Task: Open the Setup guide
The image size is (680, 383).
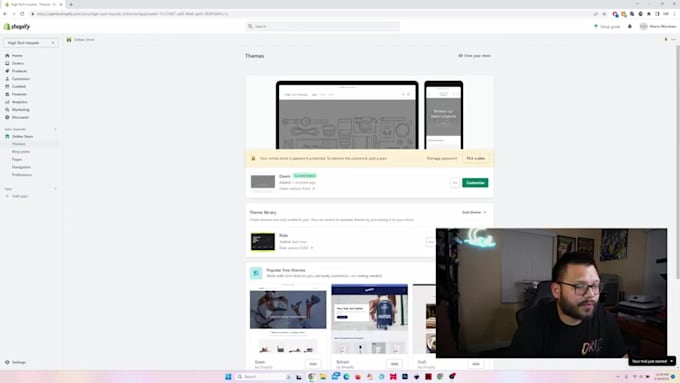Action: [607, 26]
